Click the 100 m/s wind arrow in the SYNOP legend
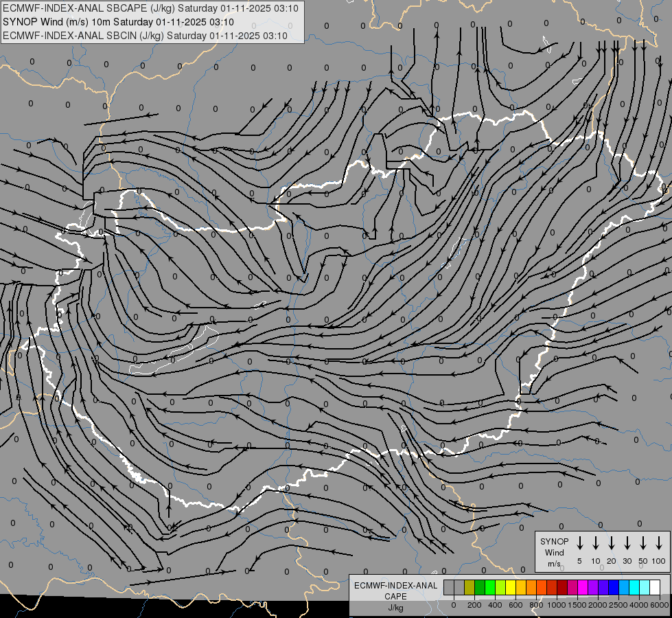This screenshot has height=618, width=672. [x=659, y=542]
